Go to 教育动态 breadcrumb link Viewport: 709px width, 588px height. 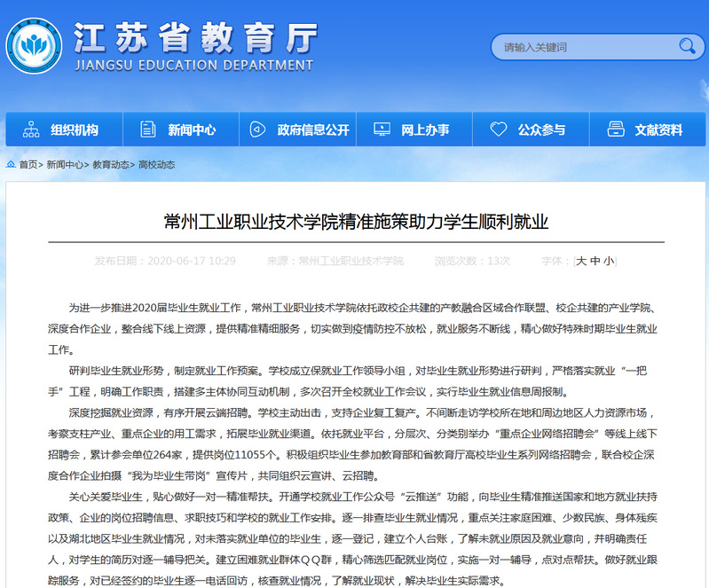(111, 164)
